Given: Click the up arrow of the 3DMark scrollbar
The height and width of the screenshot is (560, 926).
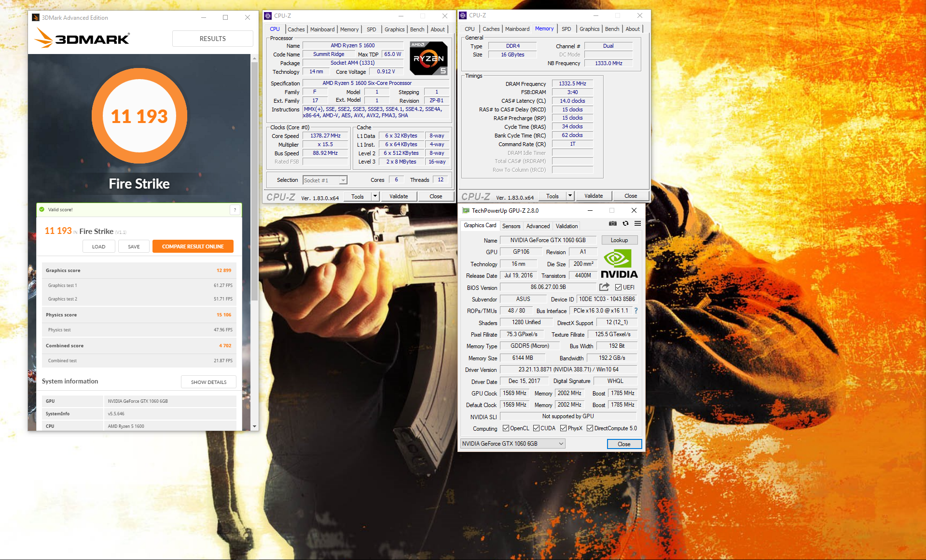Looking at the screenshot, I should coord(254,58).
